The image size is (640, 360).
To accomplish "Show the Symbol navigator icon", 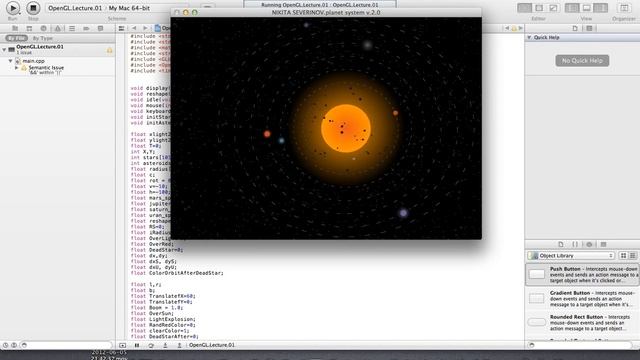I will point(29,28).
